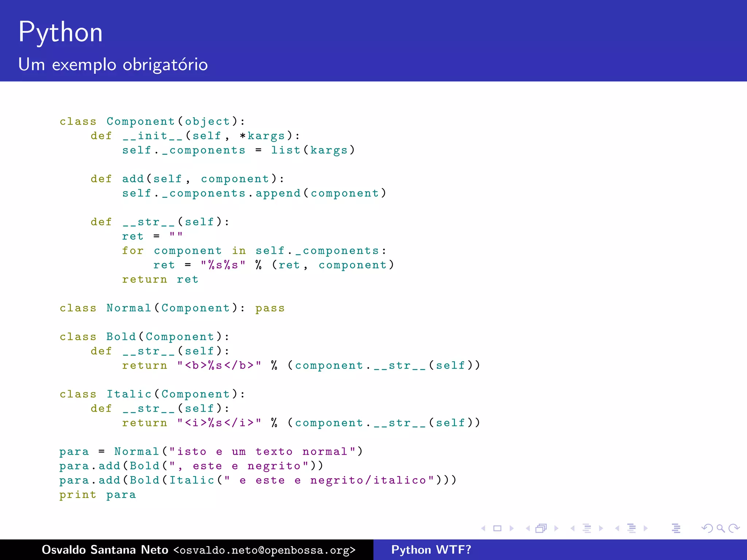Click the ret = "%s%s" % (ret, component) line
Image resolution: width=747 pixels, height=560 pixels.
[274, 265]
